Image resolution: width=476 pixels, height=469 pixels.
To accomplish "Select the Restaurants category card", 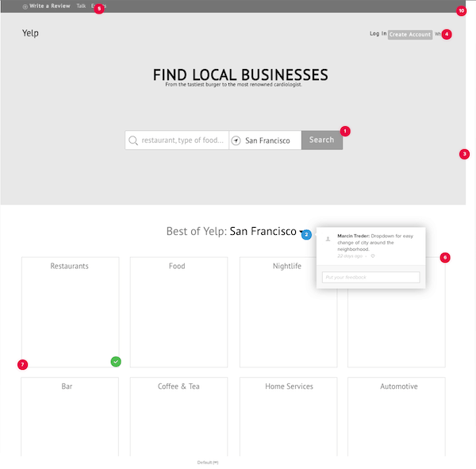I will tap(70, 312).
